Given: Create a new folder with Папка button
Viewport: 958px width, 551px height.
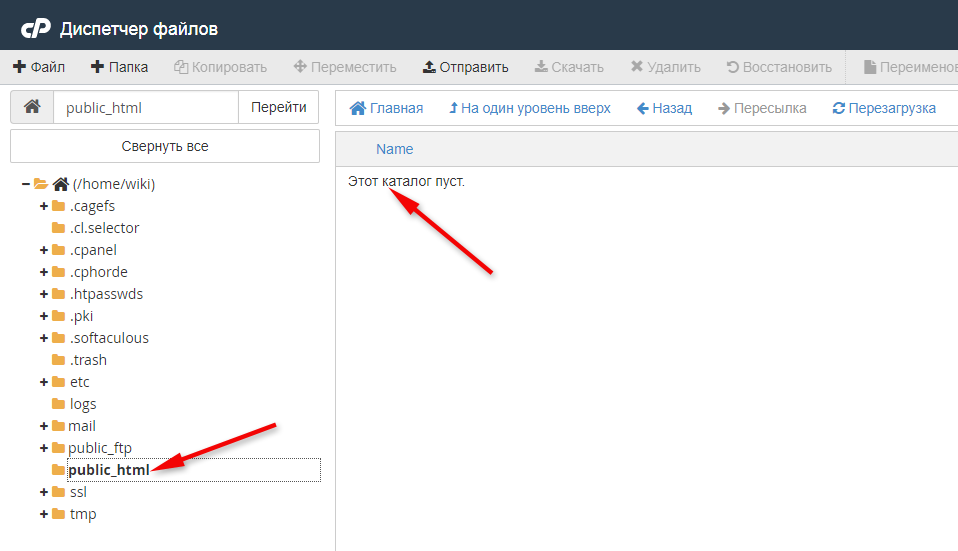Looking at the screenshot, I should [x=119, y=67].
